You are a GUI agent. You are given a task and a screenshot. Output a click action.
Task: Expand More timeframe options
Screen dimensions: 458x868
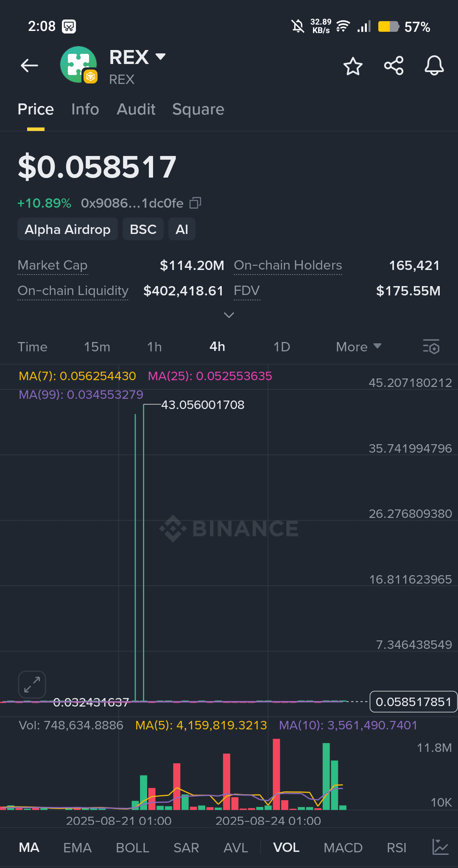pos(359,347)
